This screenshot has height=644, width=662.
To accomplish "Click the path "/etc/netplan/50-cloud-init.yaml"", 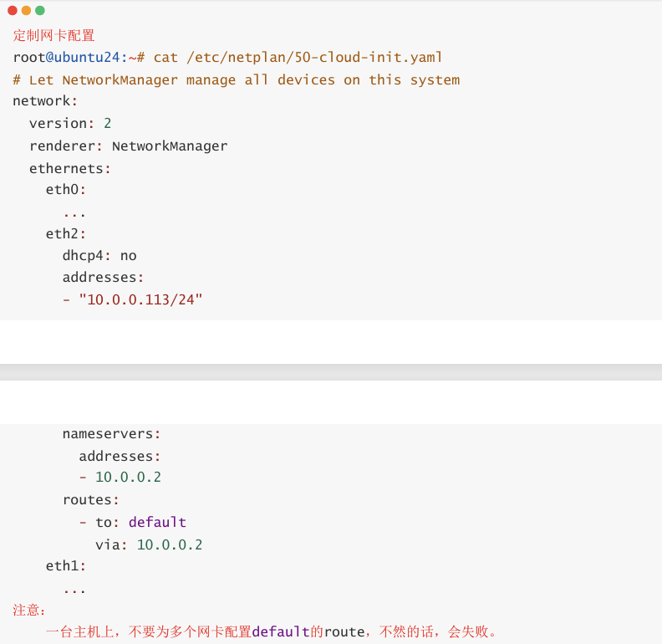I will coord(314,57).
